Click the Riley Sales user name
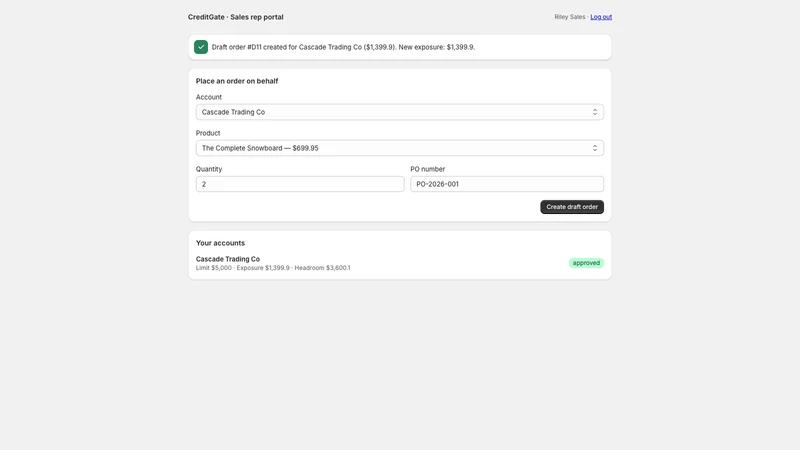Screen dimensions: 800x450 [x=569, y=17]
